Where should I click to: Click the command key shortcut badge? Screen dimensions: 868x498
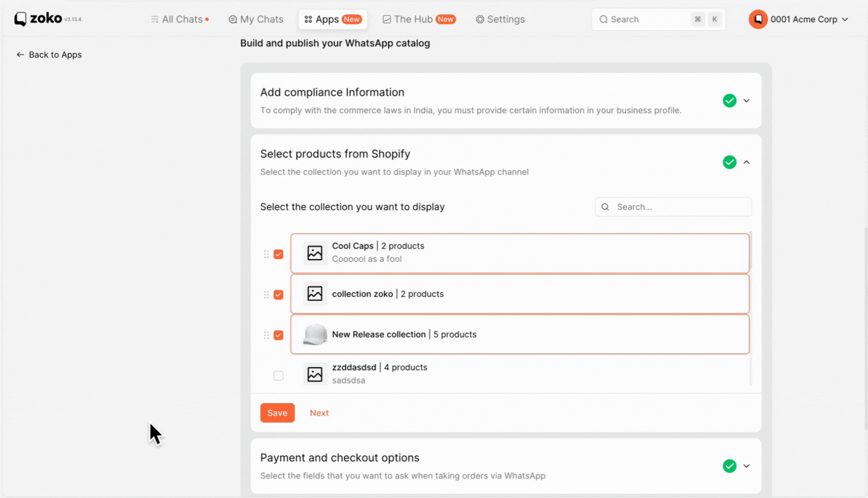(x=697, y=19)
